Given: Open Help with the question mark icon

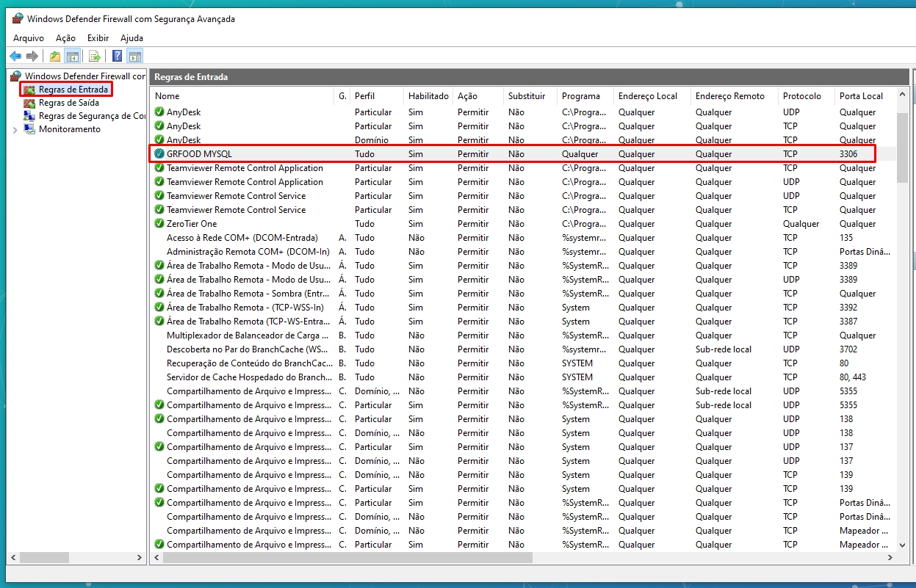Looking at the screenshot, I should click(118, 56).
